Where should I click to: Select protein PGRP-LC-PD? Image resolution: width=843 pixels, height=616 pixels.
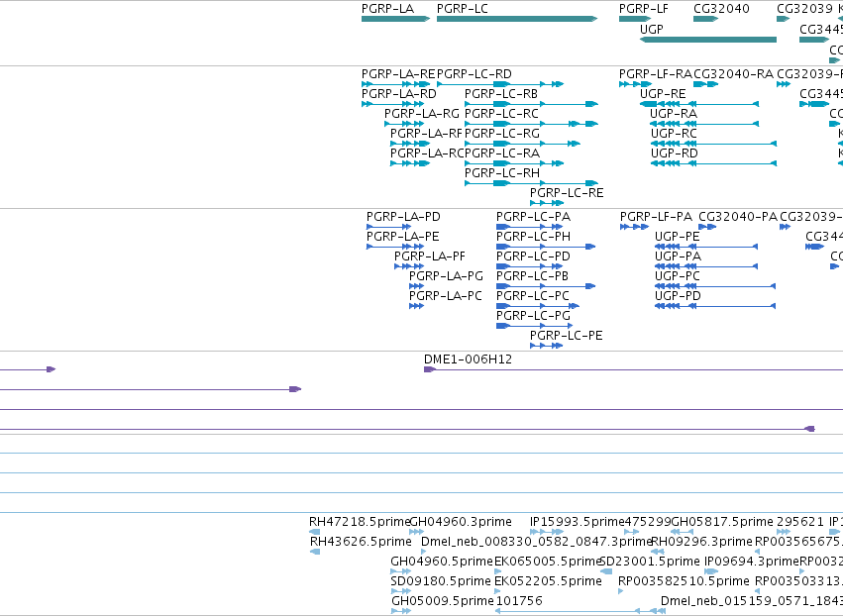pos(533,257)
